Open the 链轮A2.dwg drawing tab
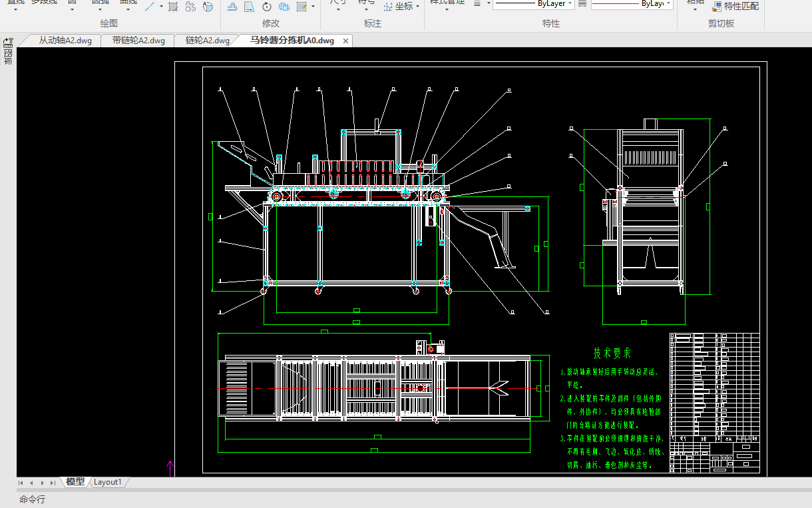This screenshot has height=508, width=812. point(207,41)
